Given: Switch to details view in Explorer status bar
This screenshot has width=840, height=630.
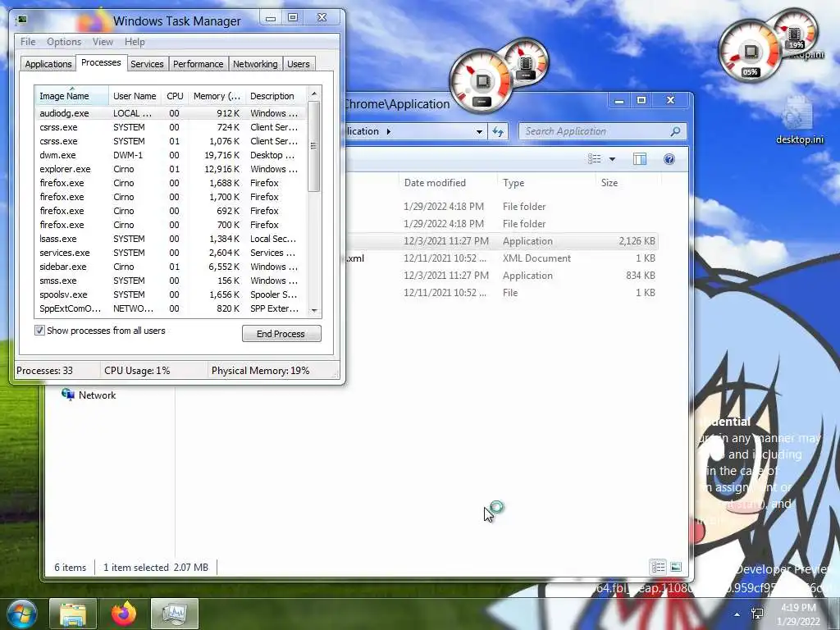Looking at the screenshot, I should 658,567.
